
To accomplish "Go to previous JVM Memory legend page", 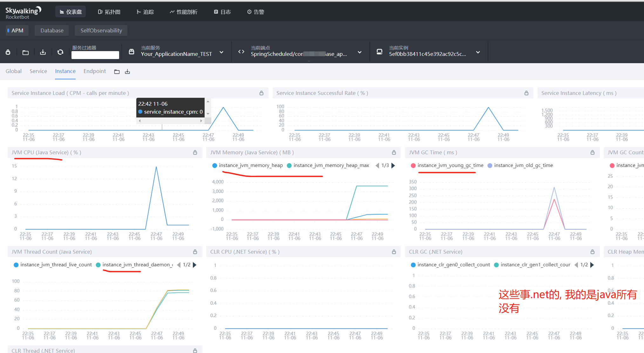I will pos(377,165).
